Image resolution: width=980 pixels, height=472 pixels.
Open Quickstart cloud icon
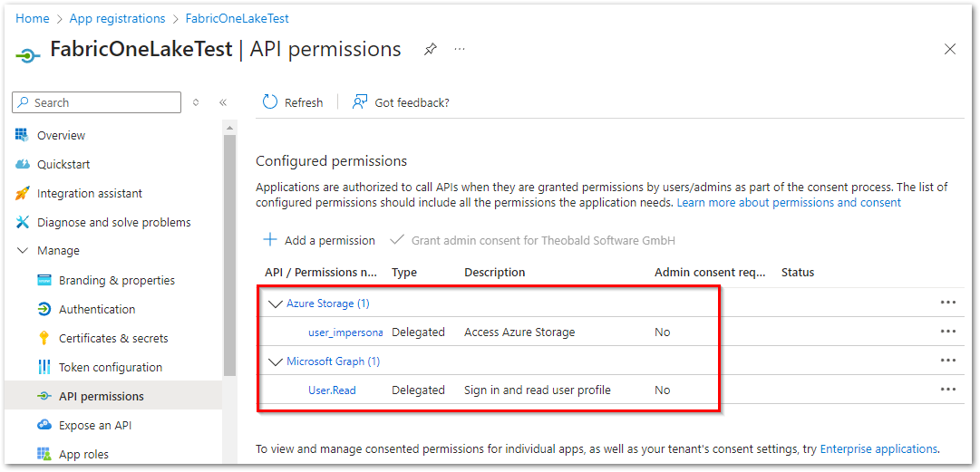[23, 164]
